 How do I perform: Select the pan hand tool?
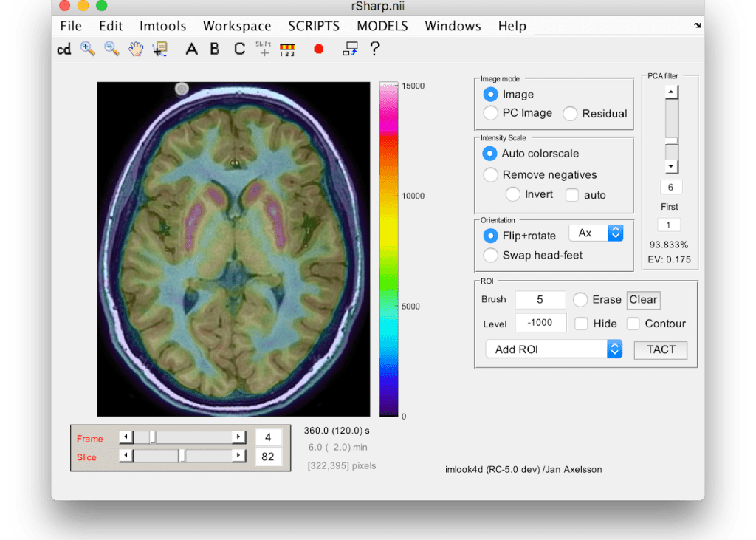pos(136,49)
